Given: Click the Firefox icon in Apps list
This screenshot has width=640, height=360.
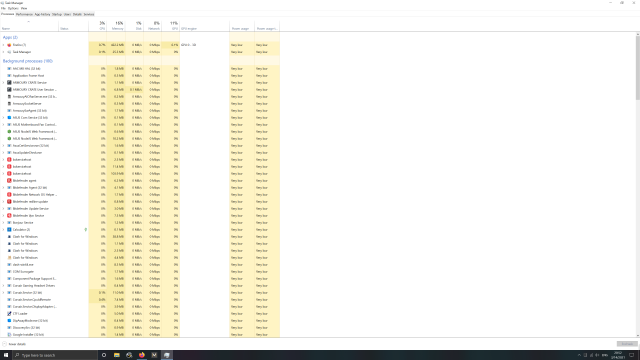Looking at the screenshot, I should pos(9,45).
